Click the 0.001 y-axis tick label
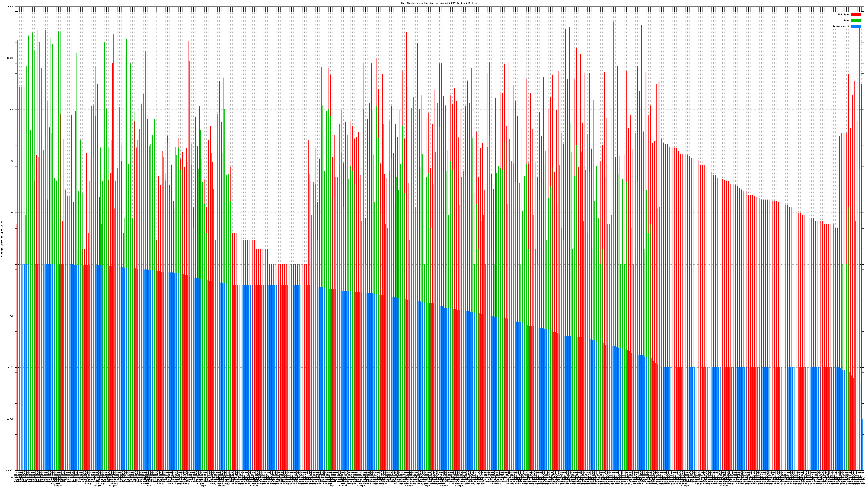This screenshot has width=868, height=488. pos(11,419)
